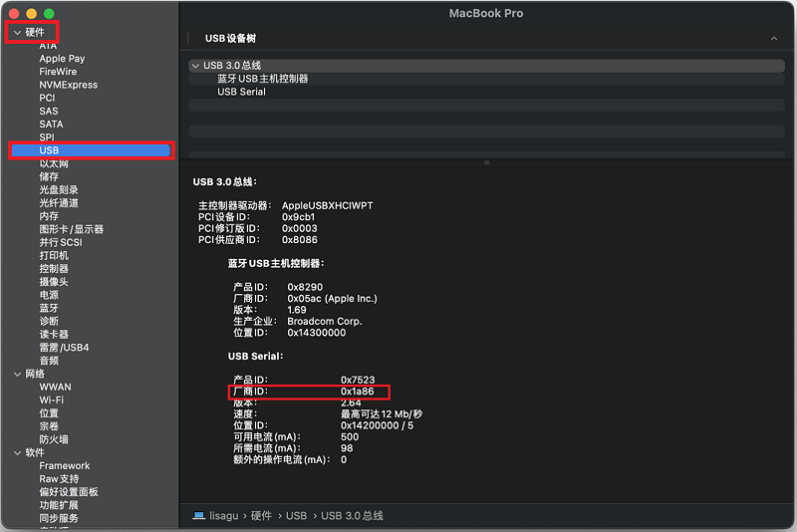Open 内存 memory entry
Image resolution: width=797 pixels, height=532 pixels.
(x=49, y=216)
